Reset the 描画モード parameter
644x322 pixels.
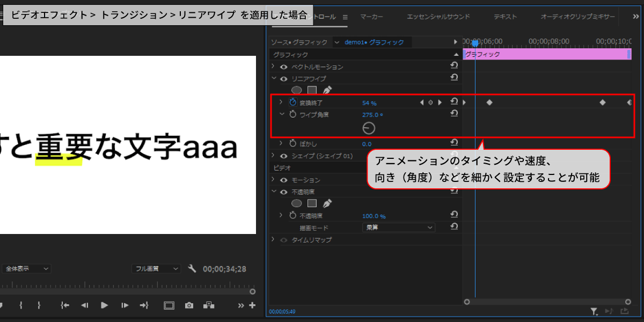(454, 227)
